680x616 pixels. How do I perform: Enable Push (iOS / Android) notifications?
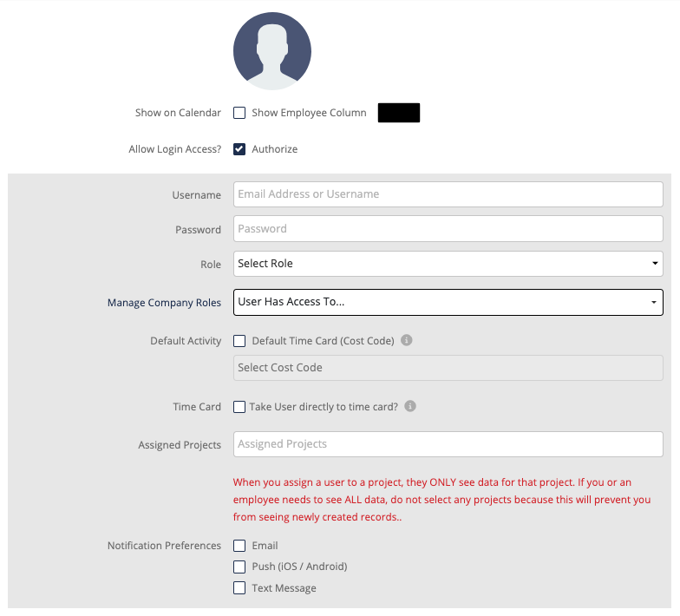pyautogui.click(x=239, y=567)
